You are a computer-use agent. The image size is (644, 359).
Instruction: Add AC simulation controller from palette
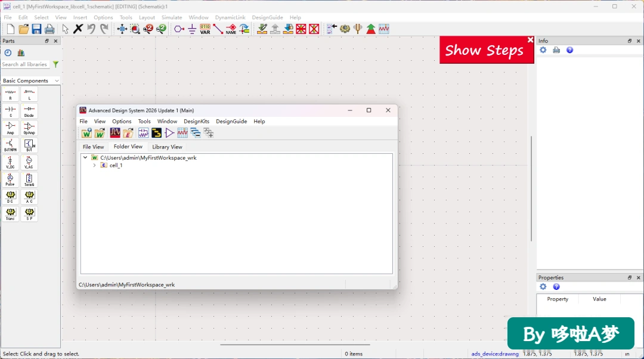29,197
